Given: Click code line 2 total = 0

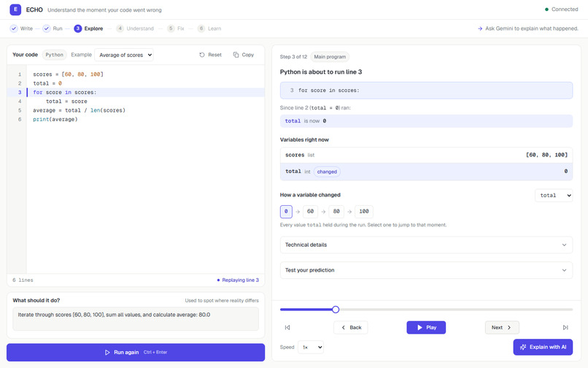Looking at the screenshot, I should 47,83.
